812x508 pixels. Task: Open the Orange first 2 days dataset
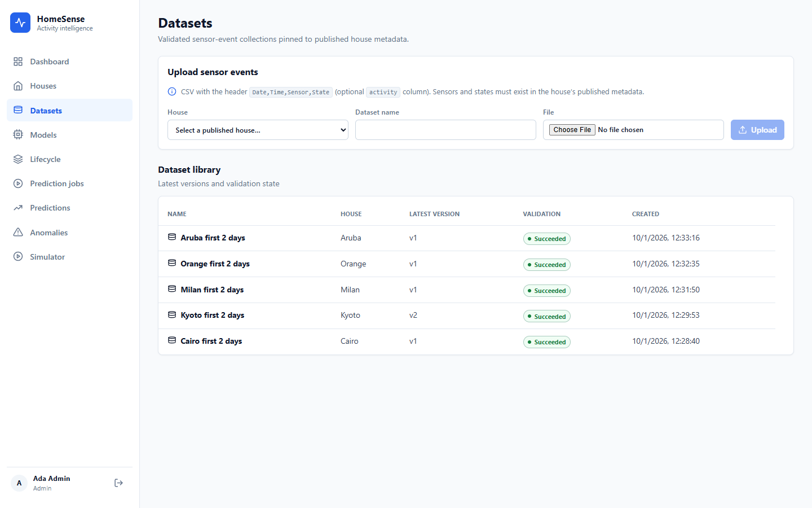[215, 264]
